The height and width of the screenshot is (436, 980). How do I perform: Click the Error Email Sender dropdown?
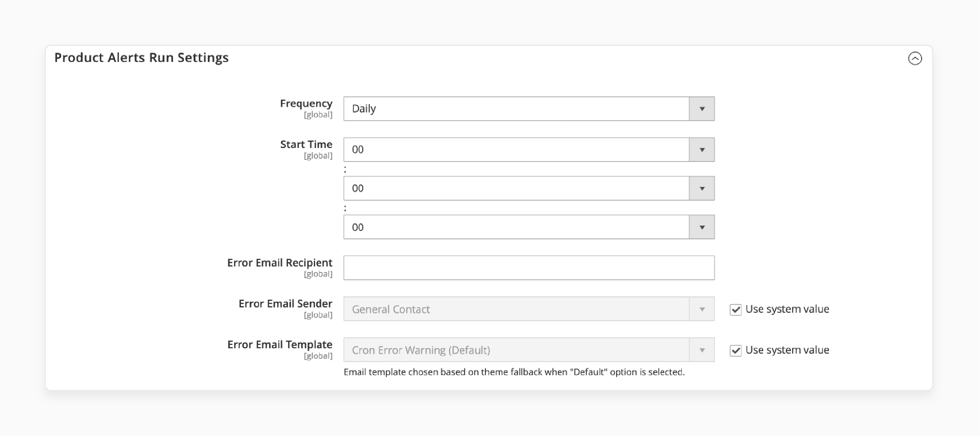[x=529, y=309]
